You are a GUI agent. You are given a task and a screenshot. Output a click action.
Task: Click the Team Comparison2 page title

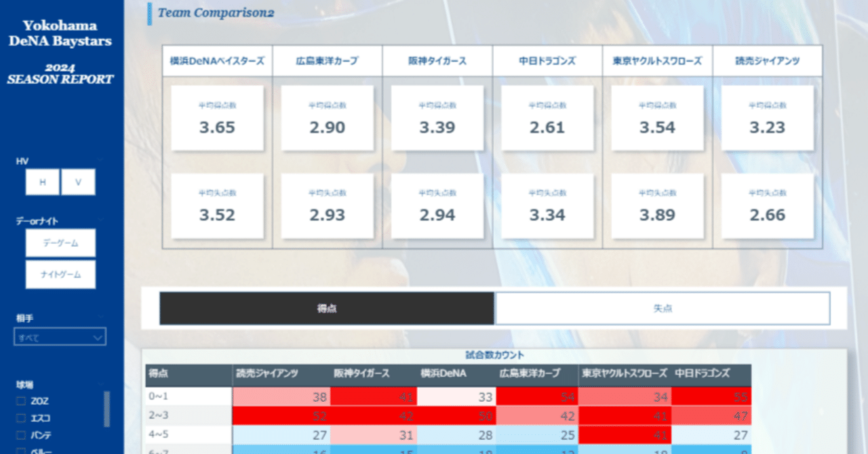click(216, 12)
